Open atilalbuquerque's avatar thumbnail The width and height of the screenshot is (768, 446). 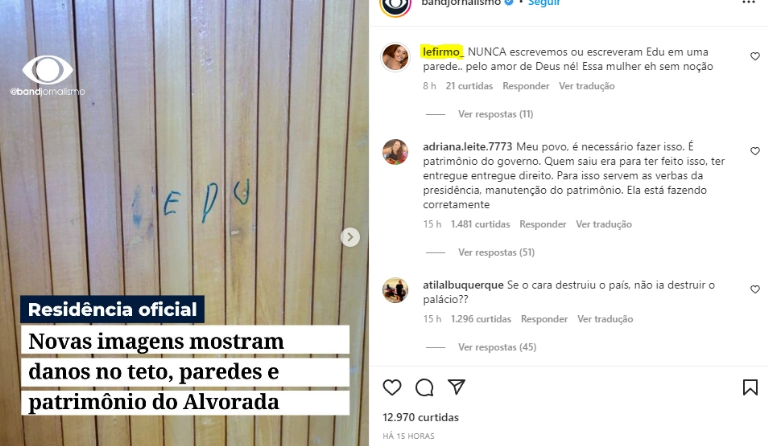click(x=395, y=290)
